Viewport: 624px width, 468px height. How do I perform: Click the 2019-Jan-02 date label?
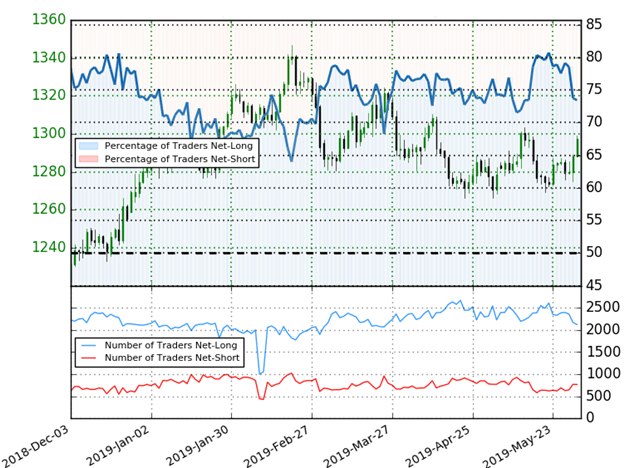click(x=118, y=446)
